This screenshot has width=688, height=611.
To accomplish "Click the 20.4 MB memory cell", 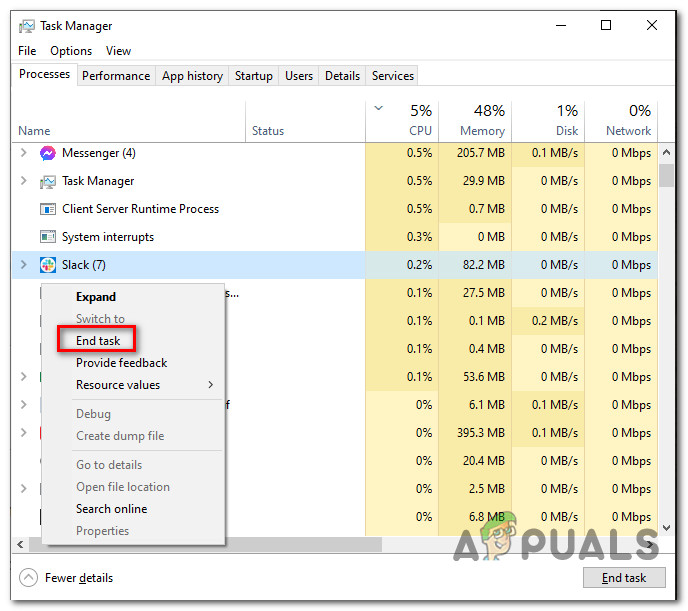I will [x=475, y=461].
